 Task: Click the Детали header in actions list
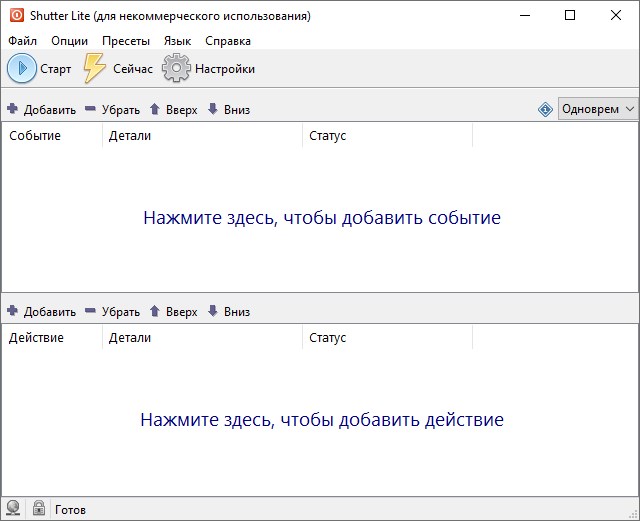pos(202,337)
